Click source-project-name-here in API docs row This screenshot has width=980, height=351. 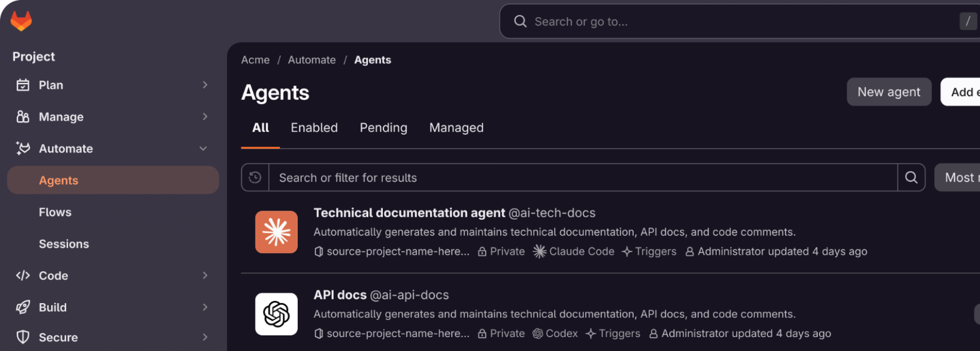click(x=398, y=334)
